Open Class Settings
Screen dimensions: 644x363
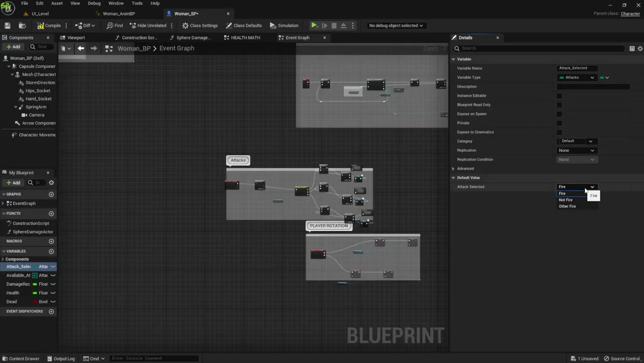(200, 25)
